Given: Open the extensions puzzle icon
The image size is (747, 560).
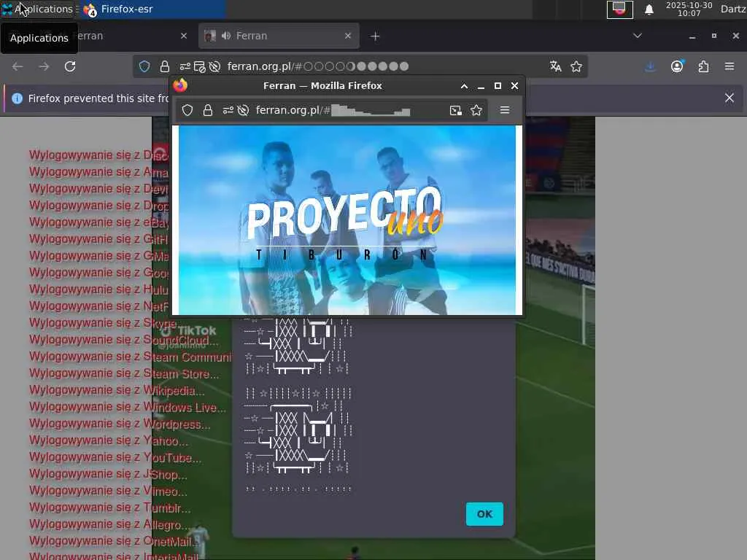Looking at the screenshot, I should pyautogui.click(x=703, y=66).
